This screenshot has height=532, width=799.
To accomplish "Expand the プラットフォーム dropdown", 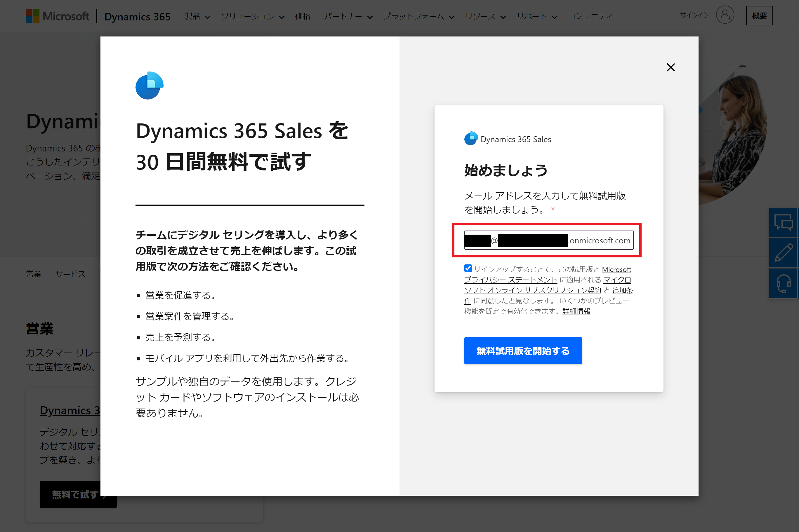I will [x=419, y=16].
